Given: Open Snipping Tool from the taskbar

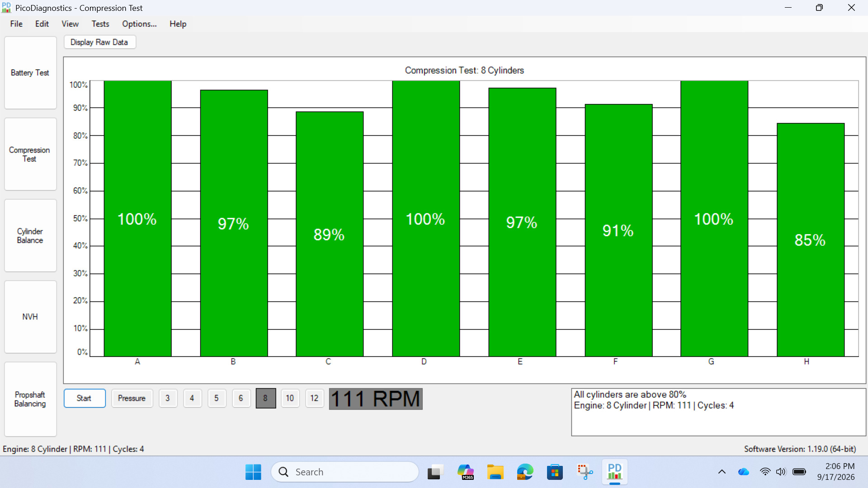Looking at the screenshot, I should (x=585, y=472).
